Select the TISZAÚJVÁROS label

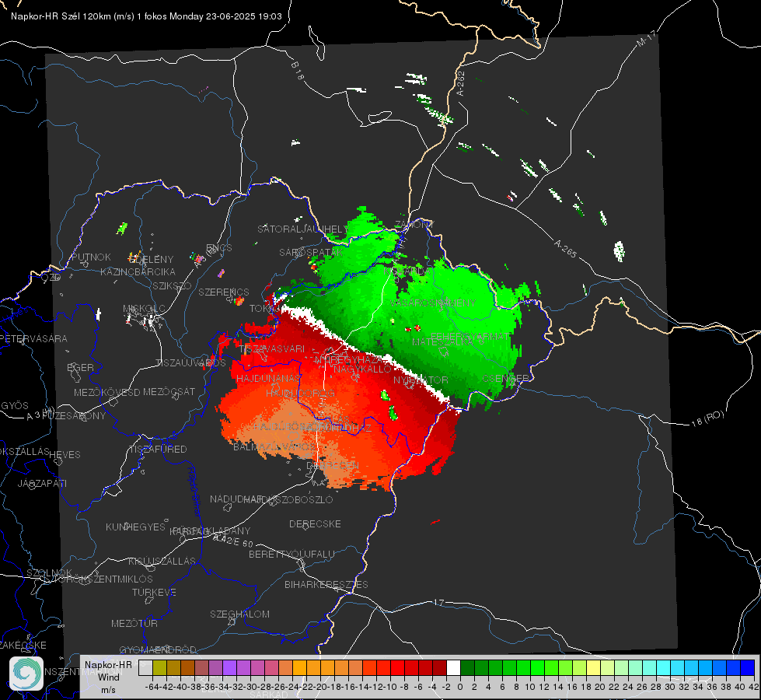point(190,362)
